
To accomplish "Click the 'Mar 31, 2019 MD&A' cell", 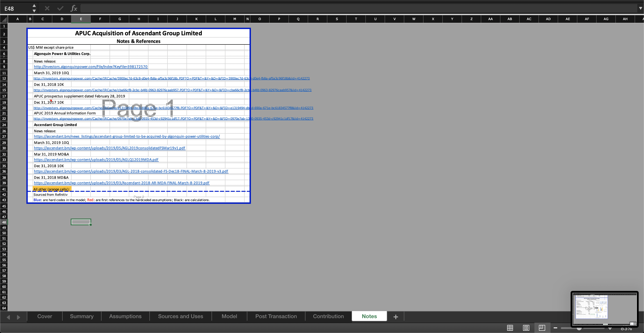I will (51, 154).
